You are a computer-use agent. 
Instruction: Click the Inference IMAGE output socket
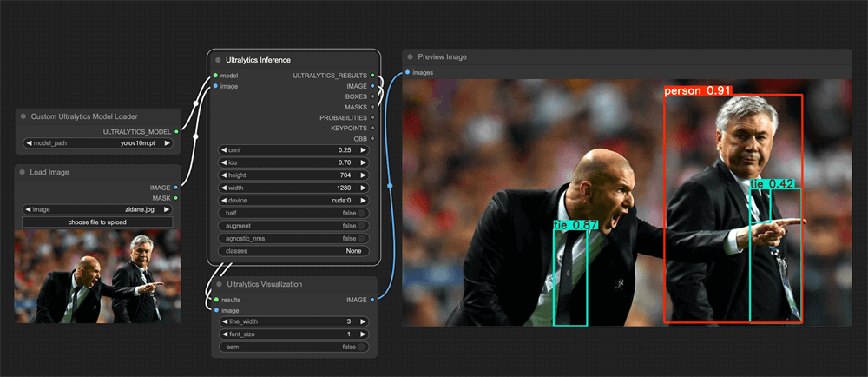(x=372, y=86)
